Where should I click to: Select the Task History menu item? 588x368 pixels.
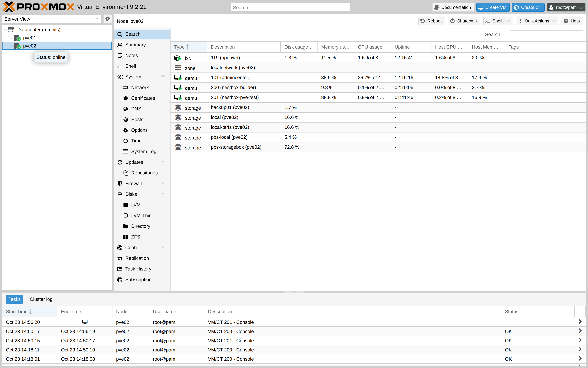[142, 269]
